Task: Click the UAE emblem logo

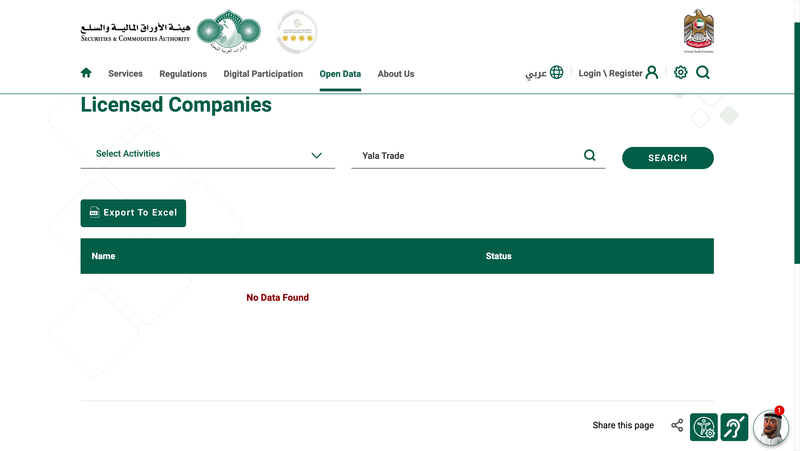Action: pyautogui.click(x=698, y=31)
